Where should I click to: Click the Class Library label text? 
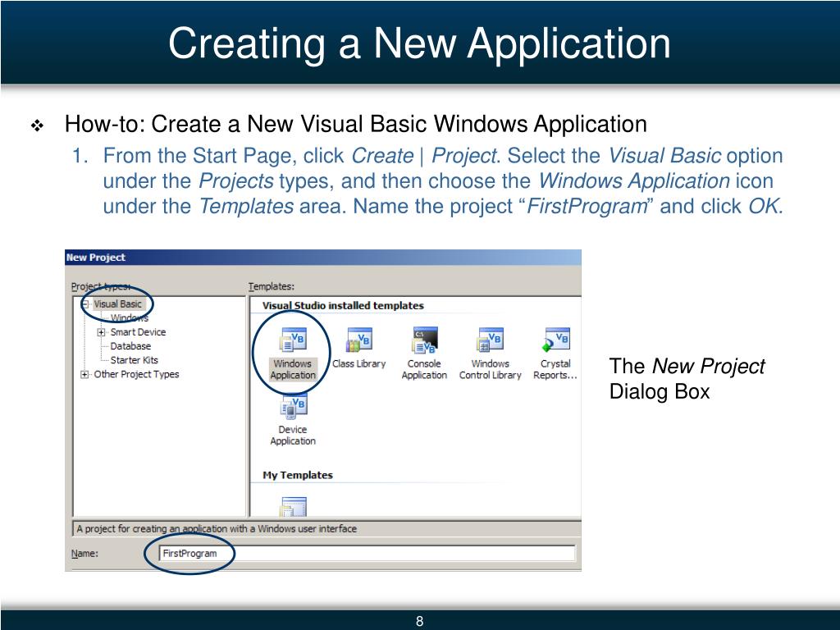(359, 363)
